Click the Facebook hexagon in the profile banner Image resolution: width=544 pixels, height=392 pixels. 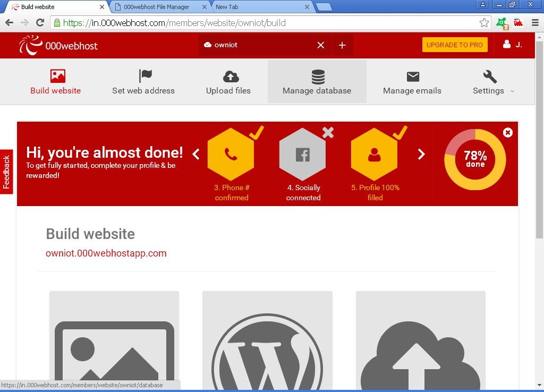303,155
